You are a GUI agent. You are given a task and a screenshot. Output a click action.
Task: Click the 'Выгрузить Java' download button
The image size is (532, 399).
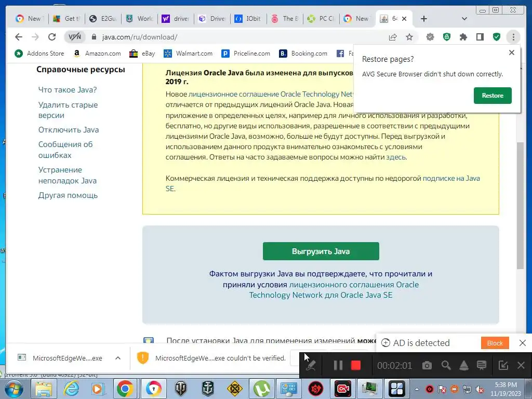pos(321,251)
